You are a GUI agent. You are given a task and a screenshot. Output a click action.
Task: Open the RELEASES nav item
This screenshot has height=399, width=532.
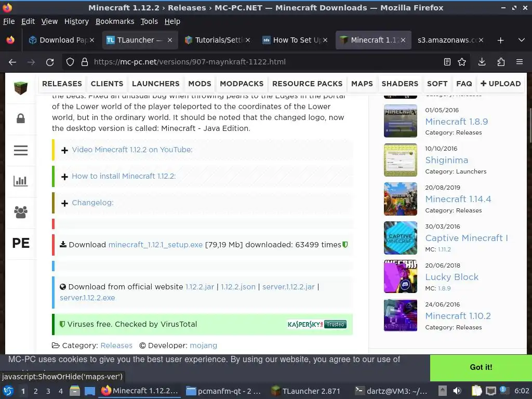pyautogui.click(x=62, y=84)
